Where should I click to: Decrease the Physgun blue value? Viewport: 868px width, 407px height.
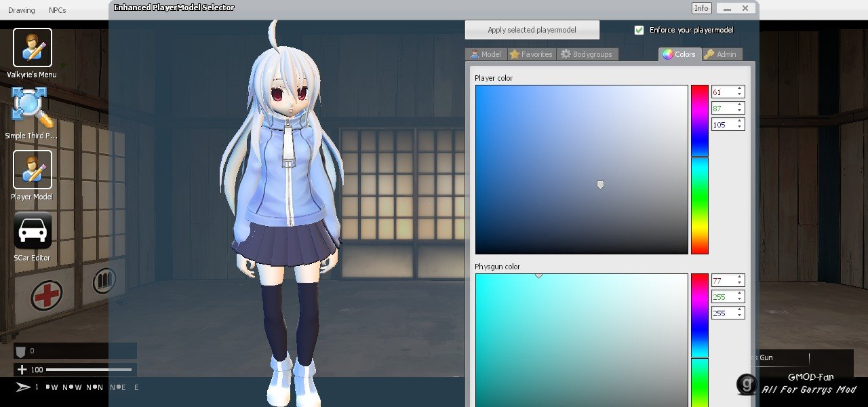tap(740, 315)
